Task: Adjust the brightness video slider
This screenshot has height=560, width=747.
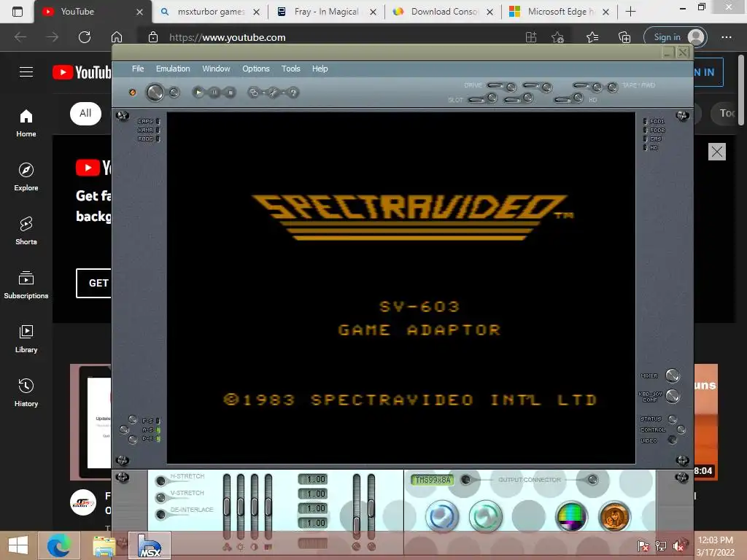Action: [241, 506]
